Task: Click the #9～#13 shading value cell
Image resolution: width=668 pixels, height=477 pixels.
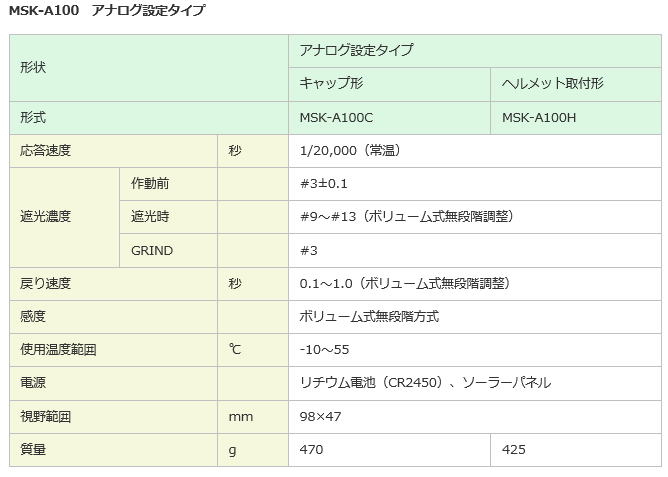Action: tap(475, 217)
